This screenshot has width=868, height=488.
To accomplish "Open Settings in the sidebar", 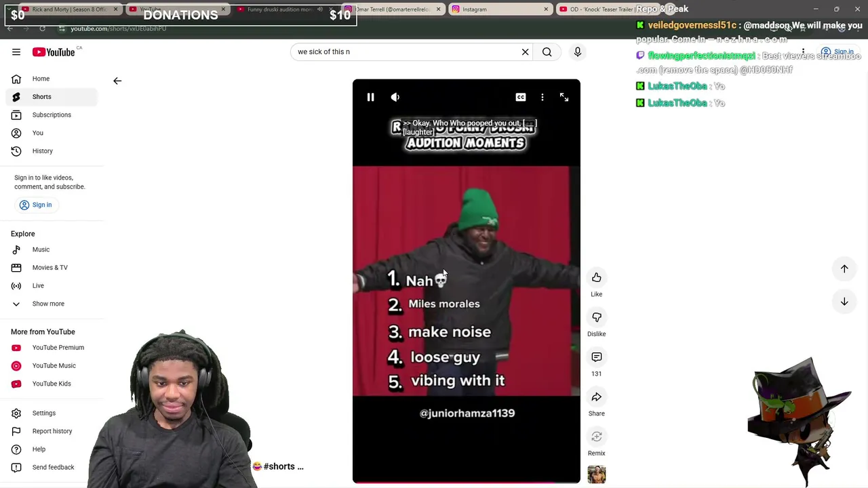I will click(52, 413).
